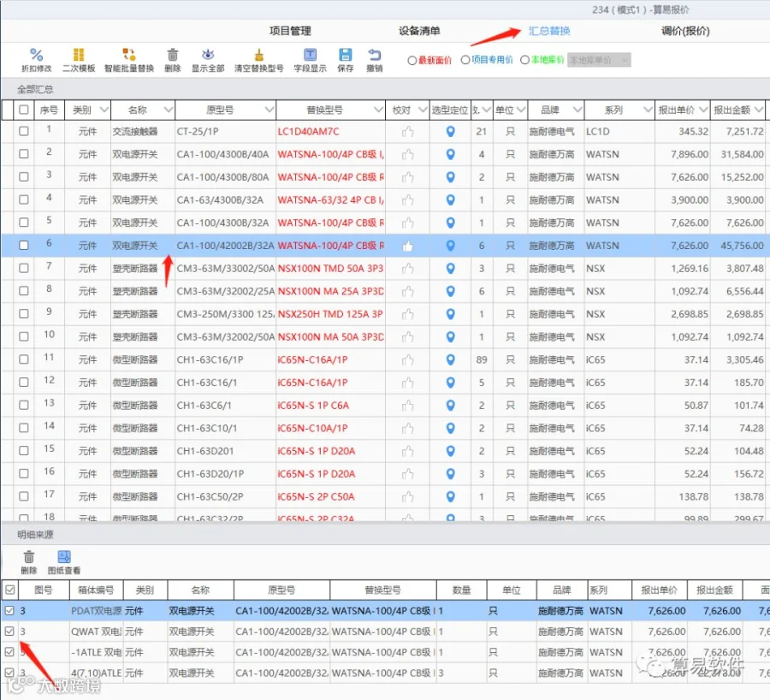
Task: Click location pin for row 14
Action: point(450,428)
